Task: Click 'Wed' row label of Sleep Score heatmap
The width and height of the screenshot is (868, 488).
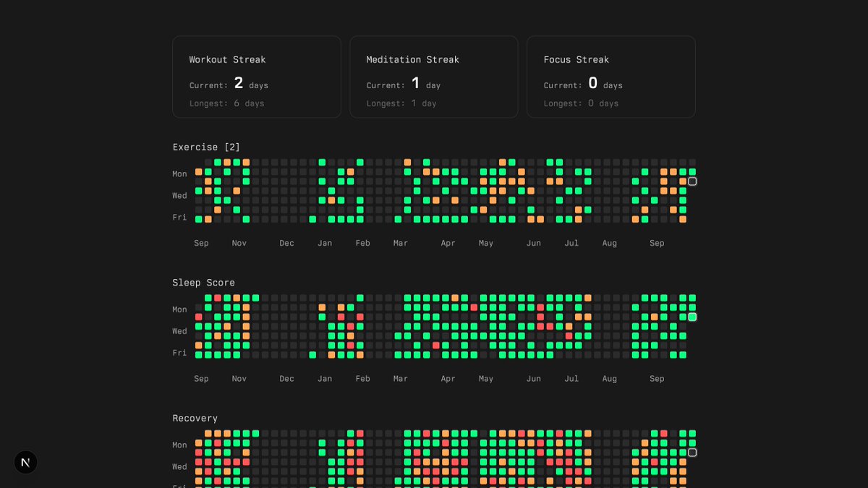Action: 179,331
